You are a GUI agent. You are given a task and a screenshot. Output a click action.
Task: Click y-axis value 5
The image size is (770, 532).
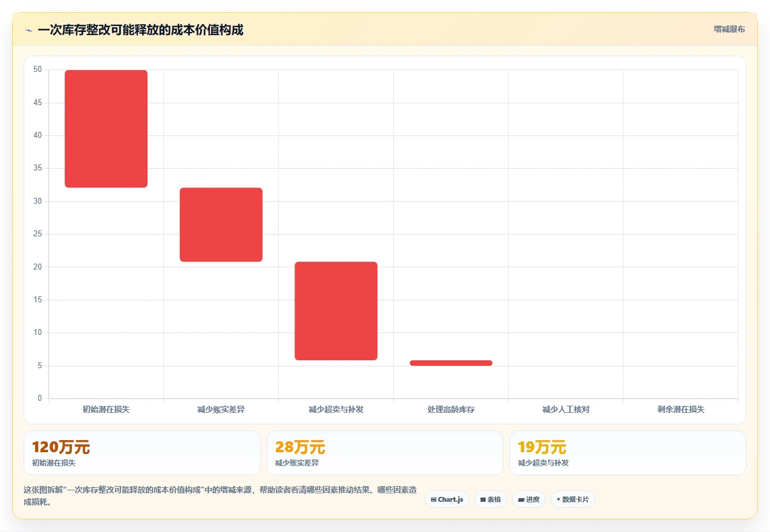pos(40,366)
